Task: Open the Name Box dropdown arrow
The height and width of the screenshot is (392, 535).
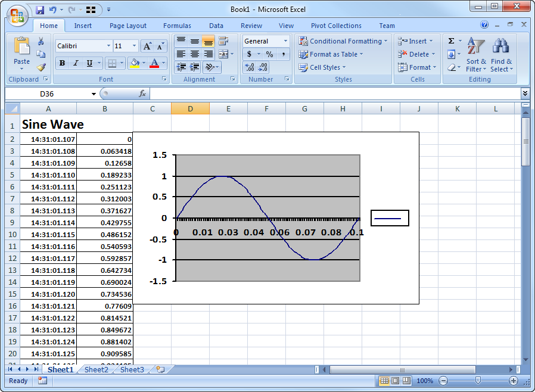Action: click(94, 94)
